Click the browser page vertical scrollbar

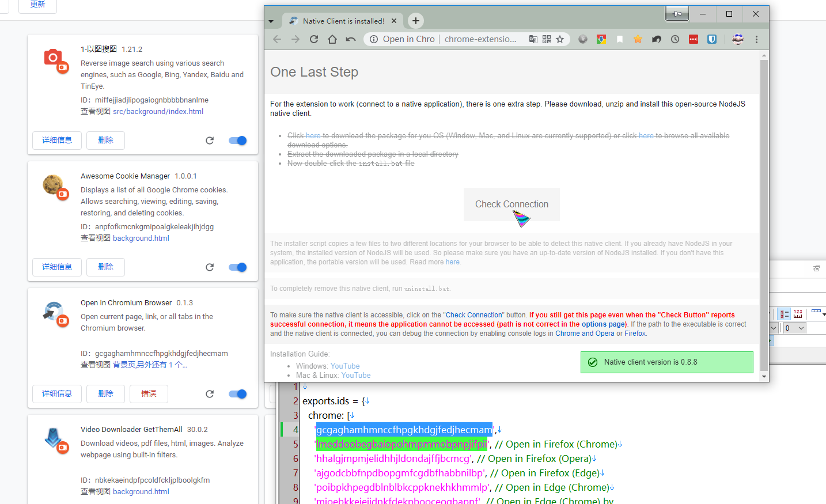(764, 216)
